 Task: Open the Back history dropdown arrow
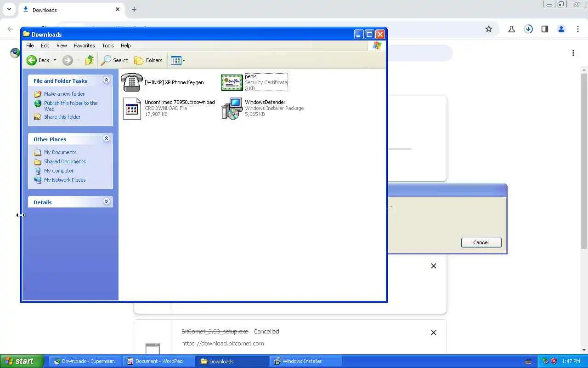pos(55,60)
